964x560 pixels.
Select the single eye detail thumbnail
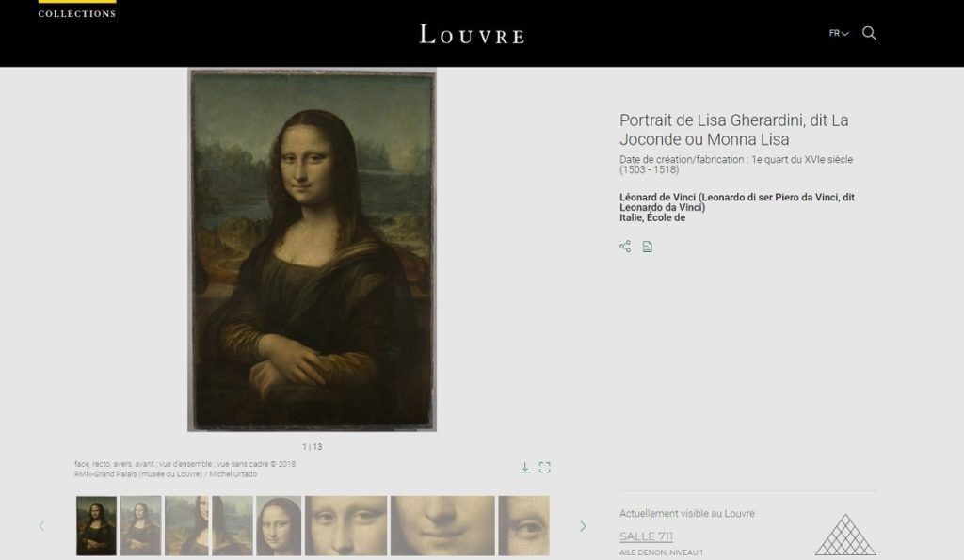[523, 526]
